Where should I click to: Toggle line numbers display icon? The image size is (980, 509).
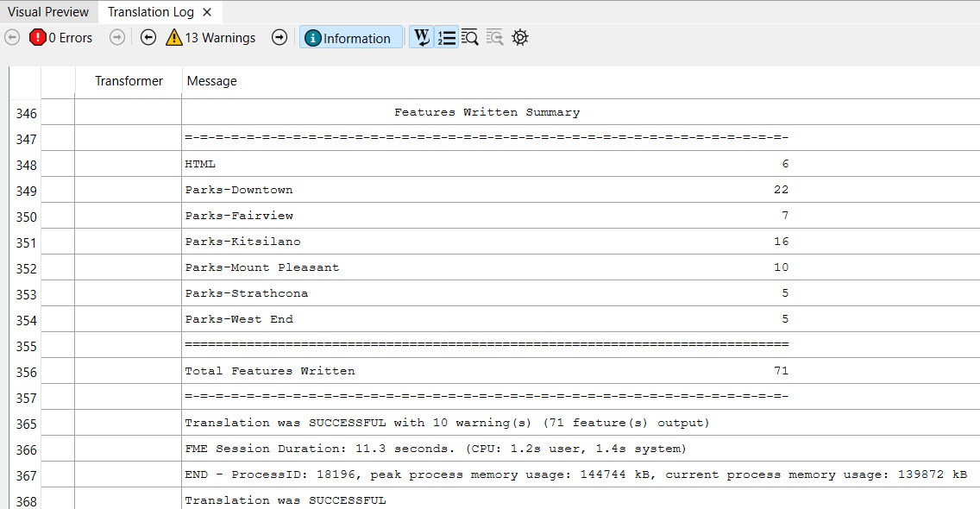click(x=446, y=38)
